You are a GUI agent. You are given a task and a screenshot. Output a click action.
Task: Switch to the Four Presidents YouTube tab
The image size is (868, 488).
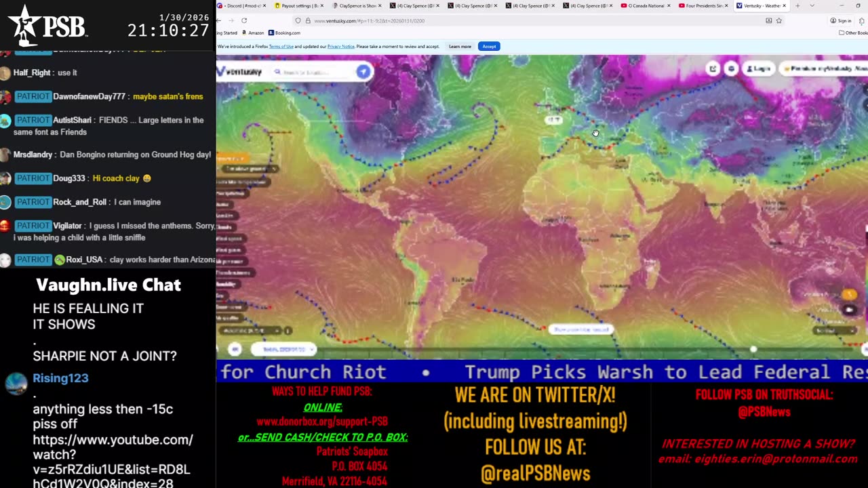click(703, 5)
